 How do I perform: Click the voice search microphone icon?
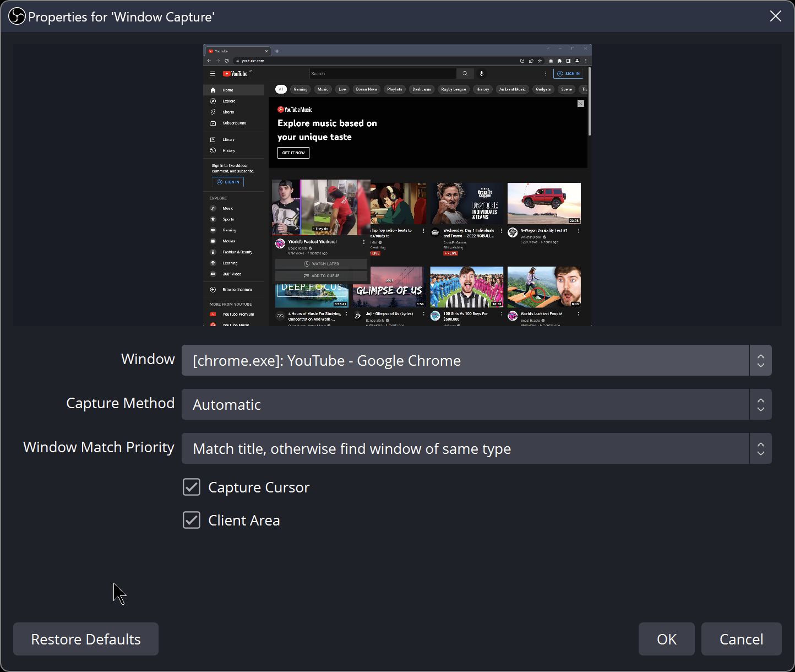(482, 73)
